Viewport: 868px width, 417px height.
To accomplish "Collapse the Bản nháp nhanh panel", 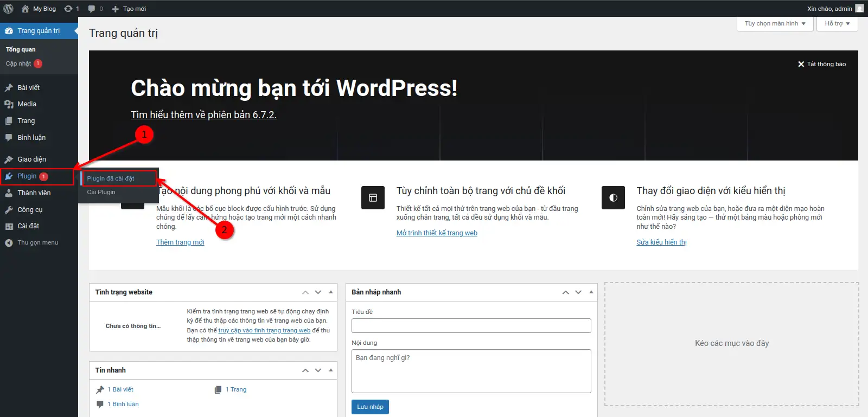I will (x=591, y=292).
